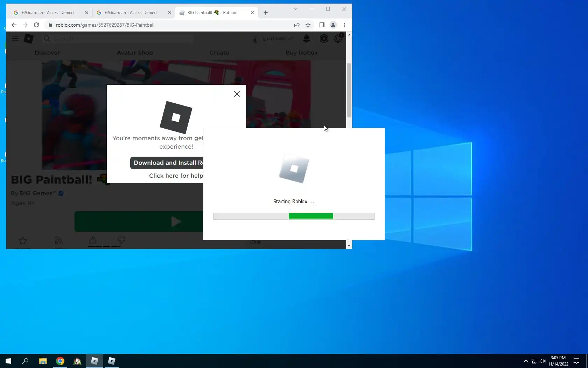Open the Chrome profile menu
Image resolution: width=588 pixels, height=368 pixels.
click(333, 25)
